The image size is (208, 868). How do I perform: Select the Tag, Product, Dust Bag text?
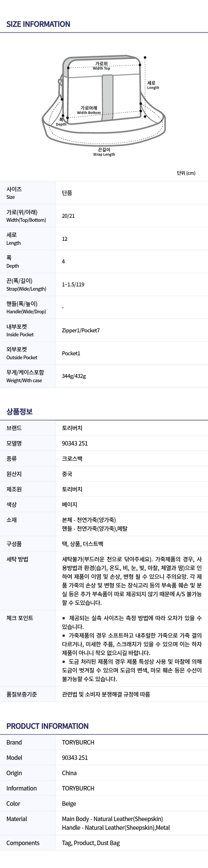pyautogui.click(x=91, y=843)
